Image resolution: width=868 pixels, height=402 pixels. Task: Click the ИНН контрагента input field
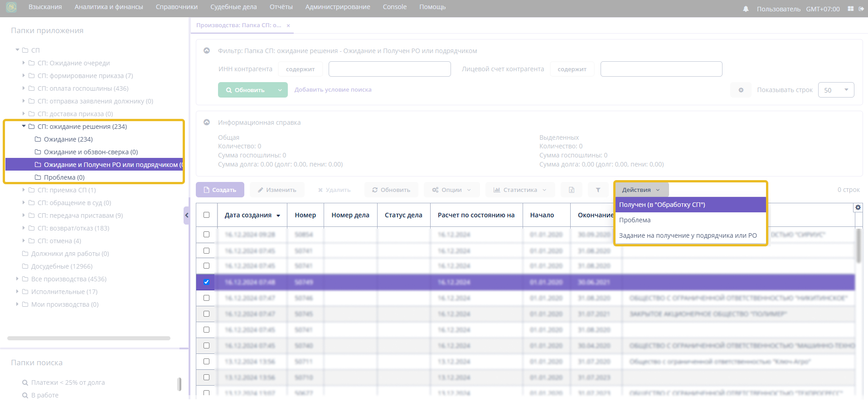(389, 69)
